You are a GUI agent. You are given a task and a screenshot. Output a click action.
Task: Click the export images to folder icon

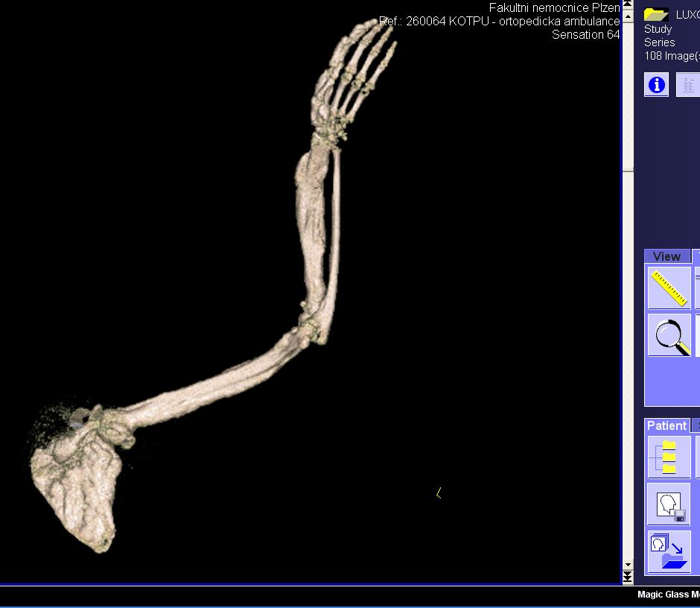click(x=669, y=552)
